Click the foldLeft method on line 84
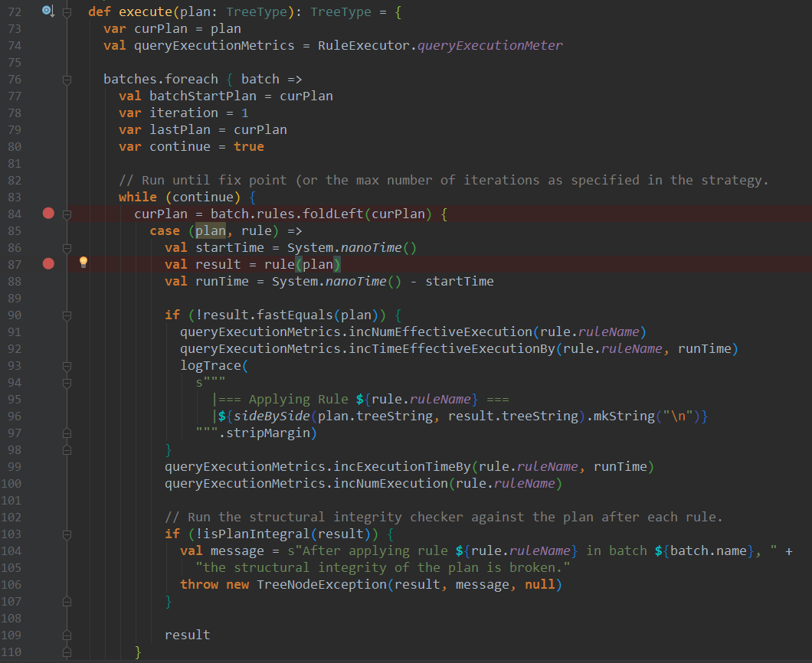The image size is (812, 663). 338,214
